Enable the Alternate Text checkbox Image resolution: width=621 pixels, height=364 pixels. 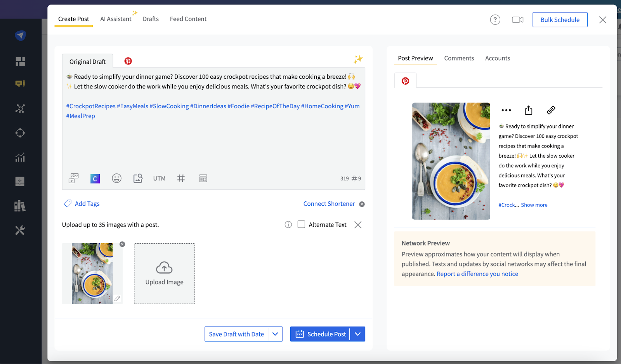[301, 224]
